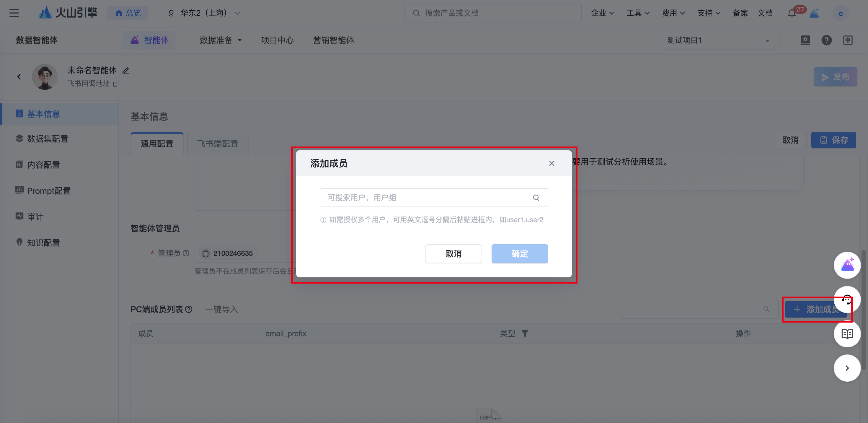Click the filter icon in the 类型 column
This screenshot has width=868, height=423.
(x=525, y=334)
